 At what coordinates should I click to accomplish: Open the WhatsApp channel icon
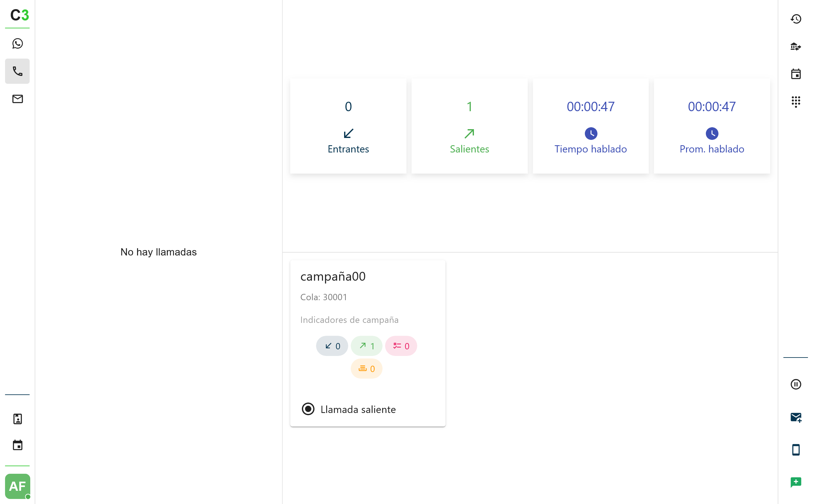tap(17, 44)
